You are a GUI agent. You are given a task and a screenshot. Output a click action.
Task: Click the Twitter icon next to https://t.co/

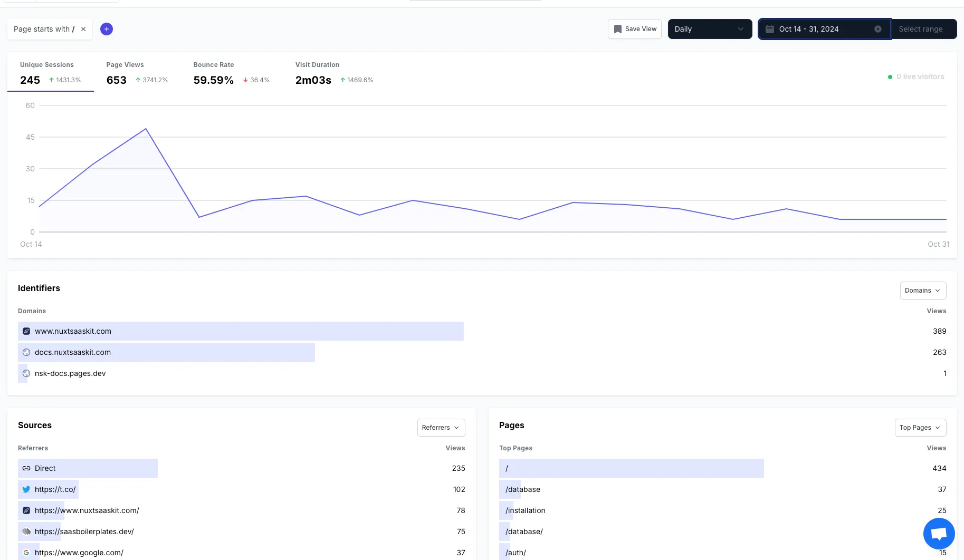coord(26,489)
